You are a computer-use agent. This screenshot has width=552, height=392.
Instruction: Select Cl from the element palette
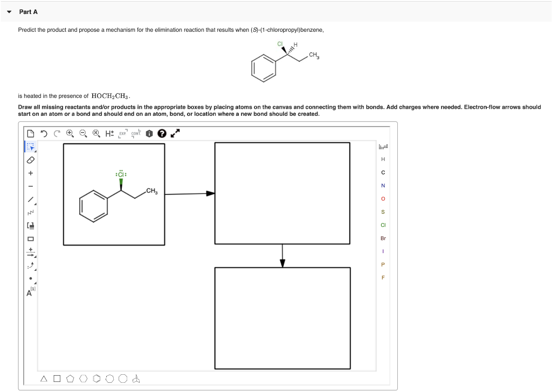383,225
